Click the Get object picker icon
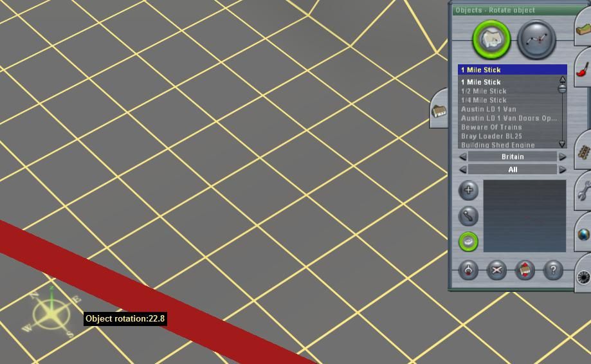 [468, 270]
